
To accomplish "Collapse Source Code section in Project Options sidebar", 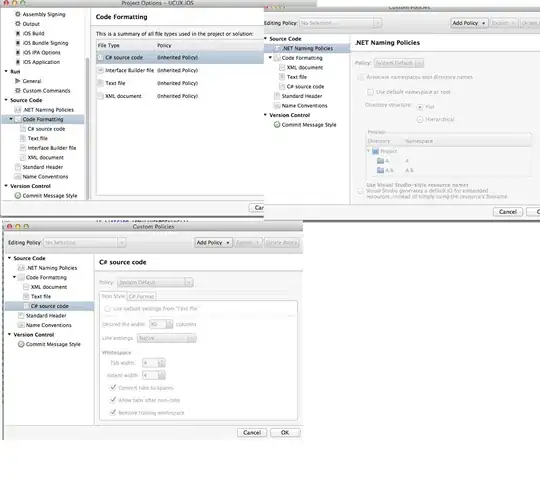I will (6, 100).
